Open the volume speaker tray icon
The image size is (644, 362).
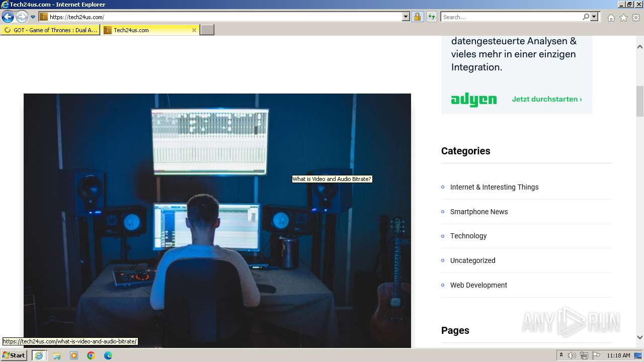coord(572,355)
